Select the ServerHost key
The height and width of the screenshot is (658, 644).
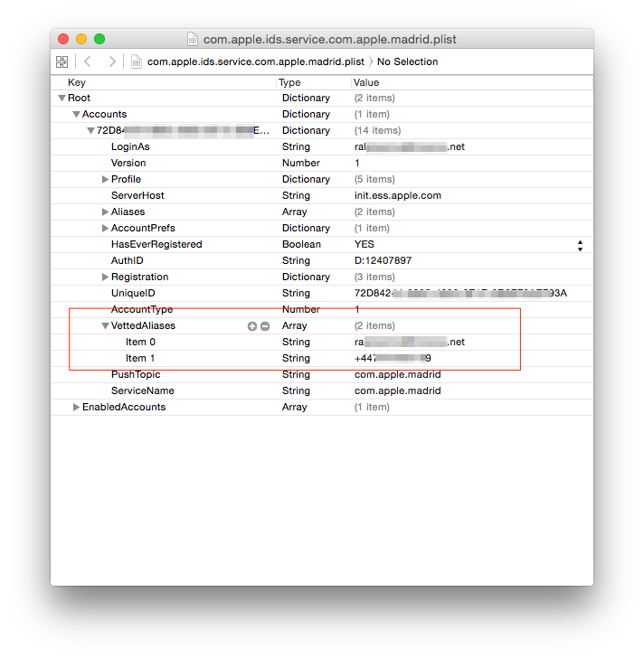tap(137, 195)
